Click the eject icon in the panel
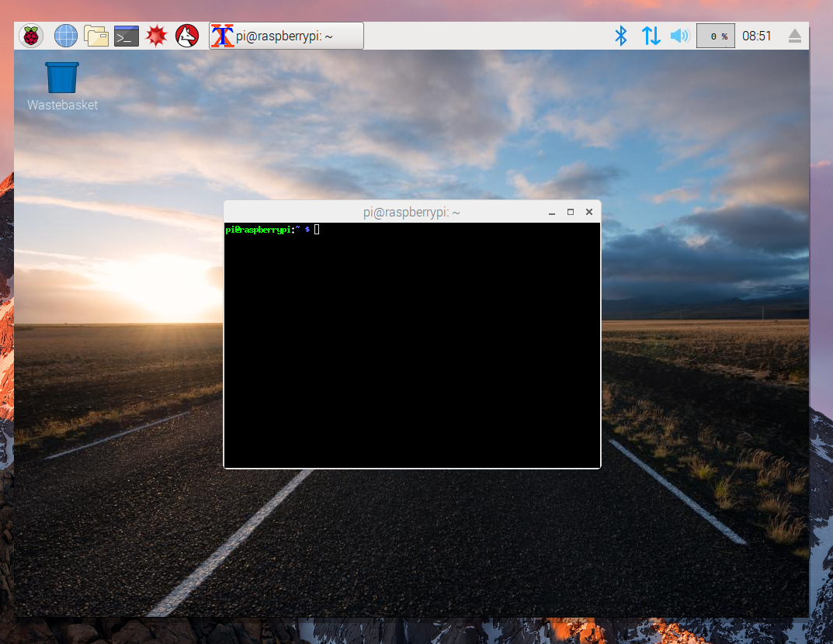Image resolution: width=833 pixels, height=644 pixels. click(x=794, y=36)
